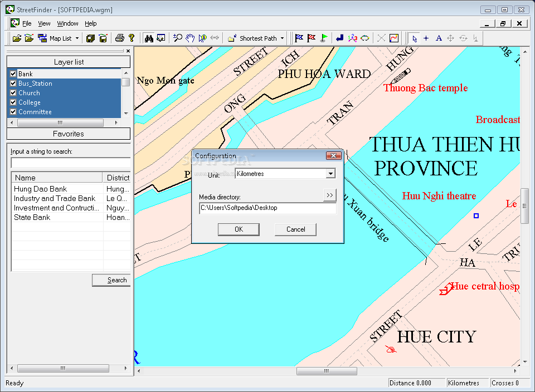Open file with the first folder icon

coord(17,38)
